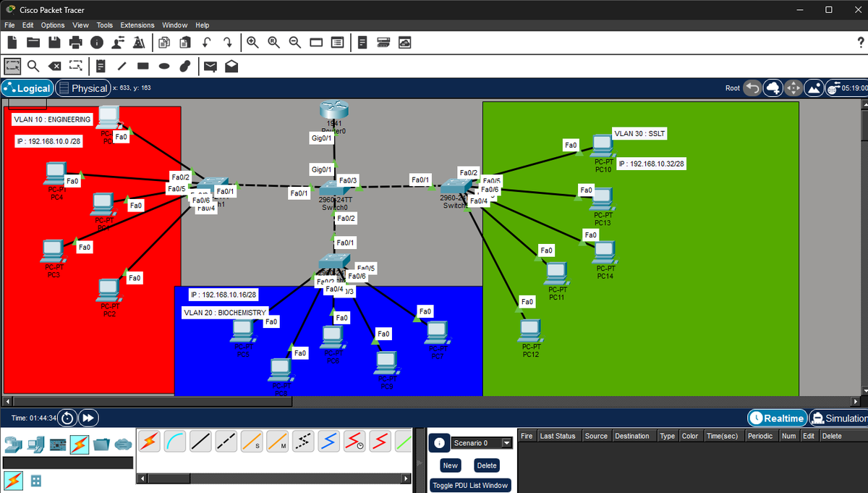Switch to Physical workspace view
Screen dimensions: 868x493
tap(83, 88)
